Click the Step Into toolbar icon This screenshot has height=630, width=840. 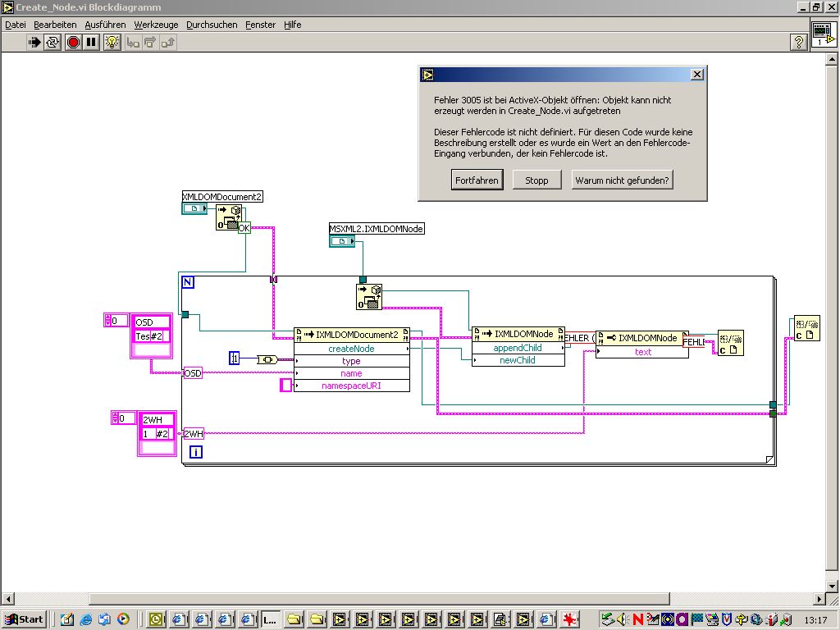[x=133, y=42]
